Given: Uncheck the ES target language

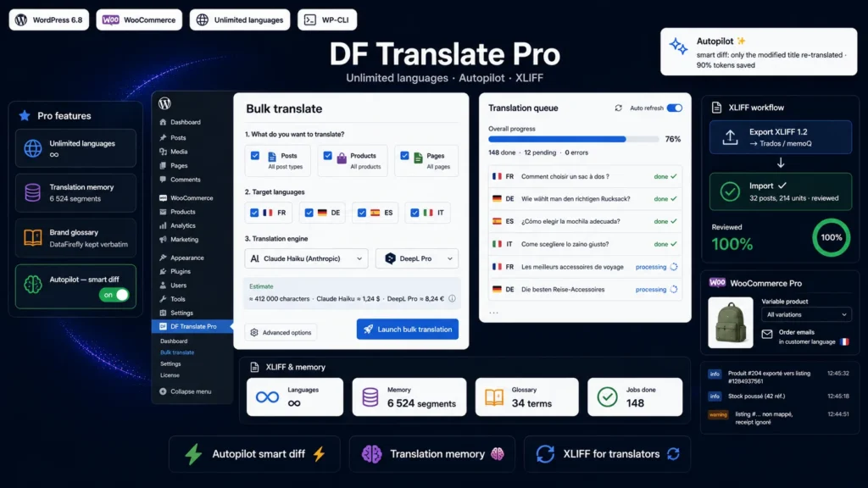Looking at the screenshot, I should point(362,213).
